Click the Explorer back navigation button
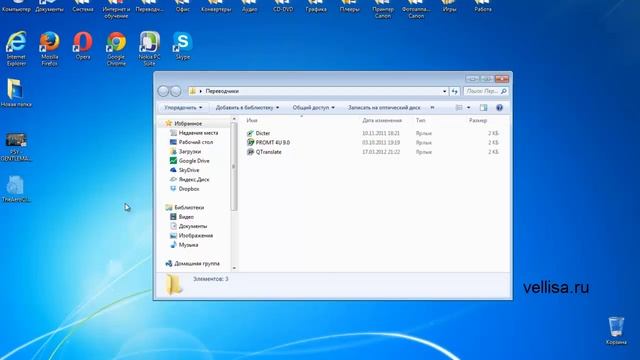Screen dimensions: 640x360 tap(163, 91)
